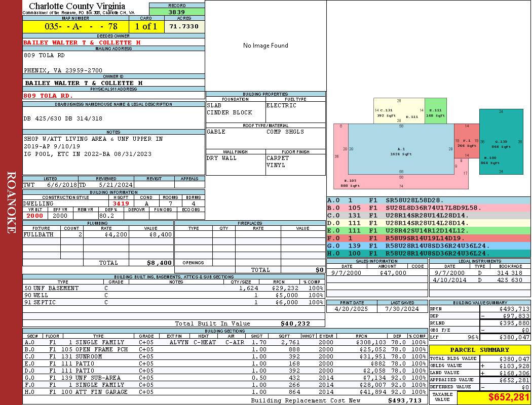Click the green Record number 3839 field
The height and width of the screenshot is (405, 532).
(177, 12)
